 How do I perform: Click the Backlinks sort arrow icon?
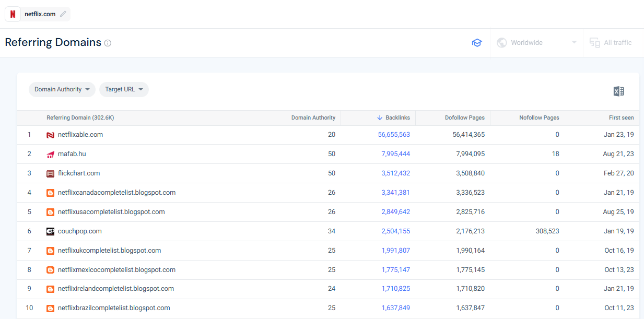click(x=380, y=118)
